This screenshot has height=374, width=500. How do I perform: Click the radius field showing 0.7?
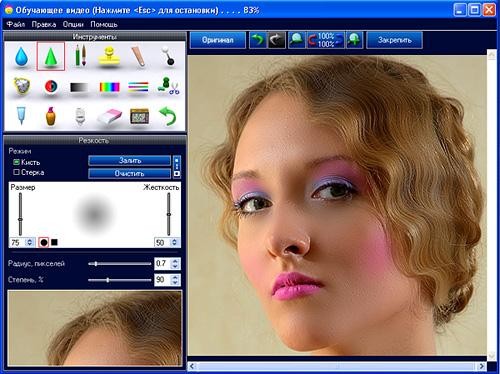click(x=163, y=264)
